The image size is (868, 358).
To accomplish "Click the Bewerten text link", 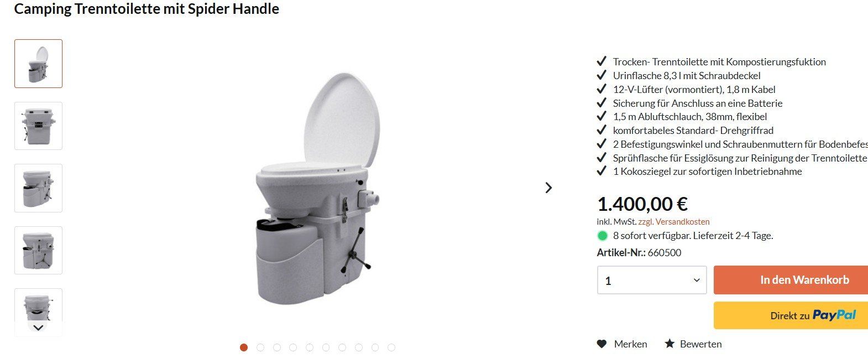I will (700, 344).
